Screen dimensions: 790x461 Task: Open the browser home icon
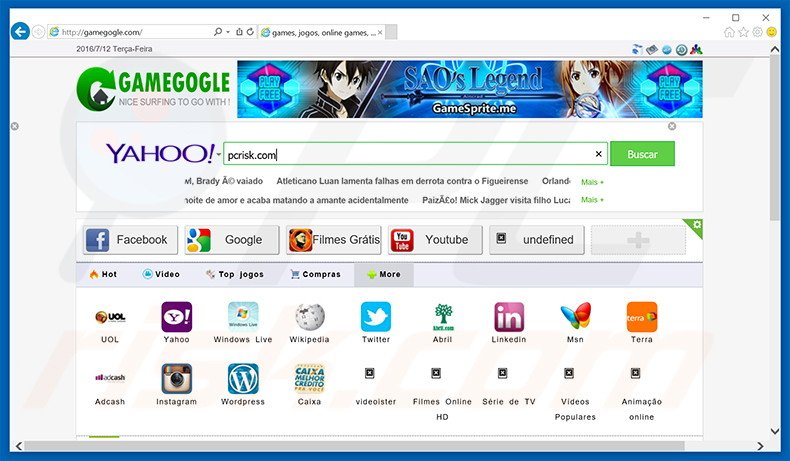[x=729, y=32]
